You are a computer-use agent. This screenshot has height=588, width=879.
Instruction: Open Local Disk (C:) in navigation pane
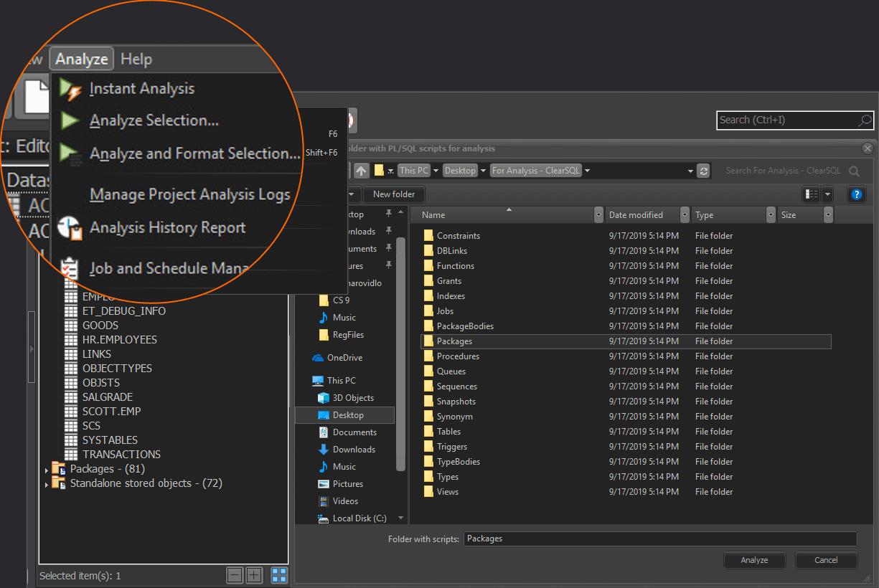[x=359, y=518]
